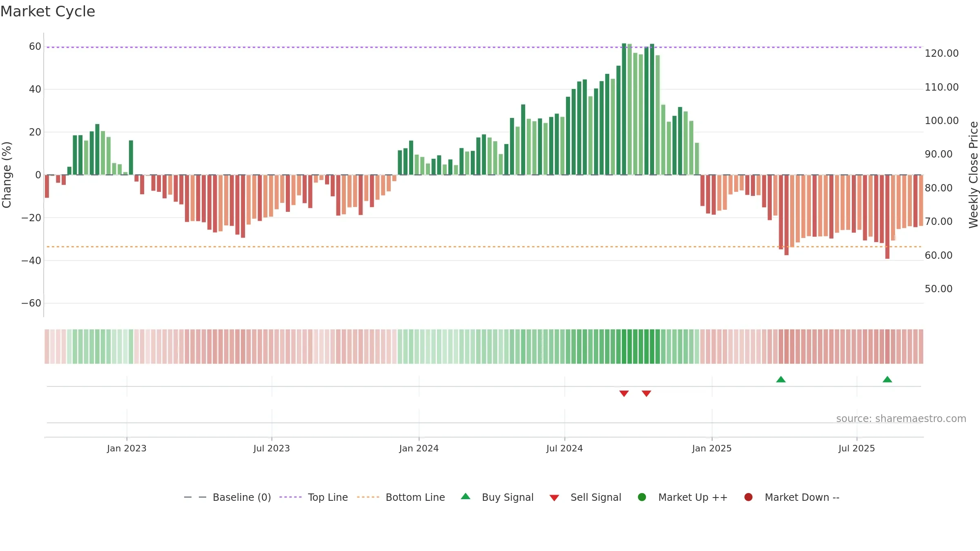Toggle the Buy Signal legend entry
The width and height of the screenshot is (980, 551).
click(x=497, y=497)
